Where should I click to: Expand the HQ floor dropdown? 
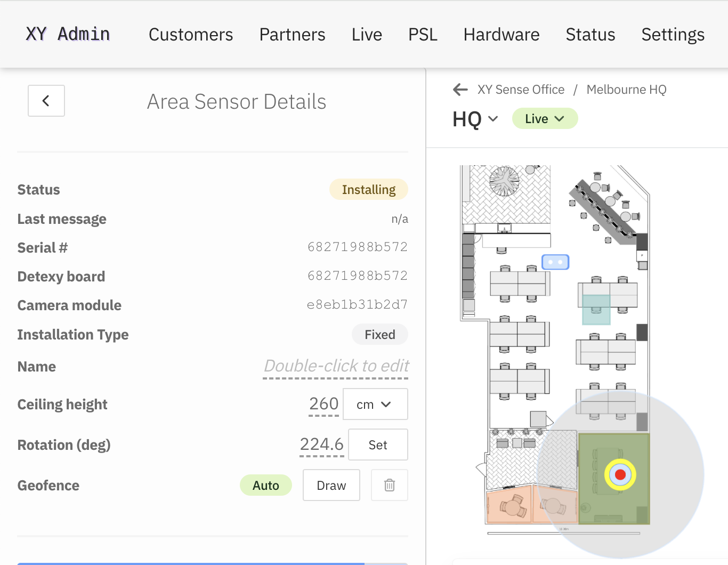[475, 119]
